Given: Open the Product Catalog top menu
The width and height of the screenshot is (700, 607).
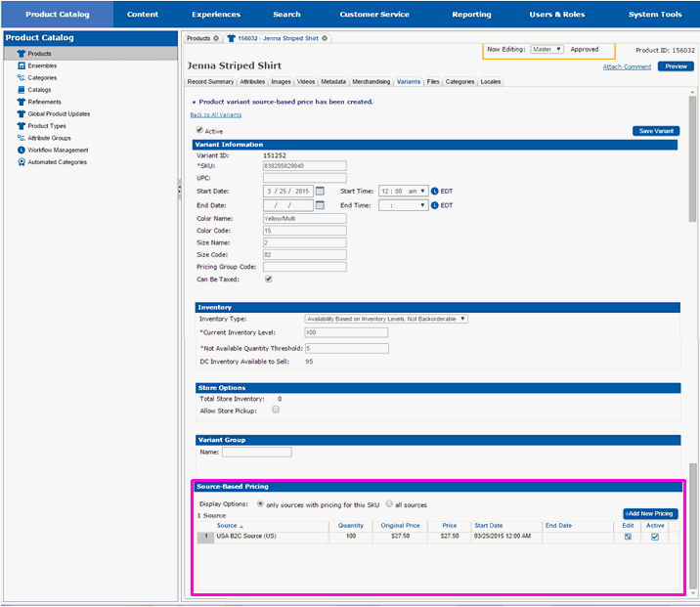Looking at the screenshot, I should [x=57, y=15].
